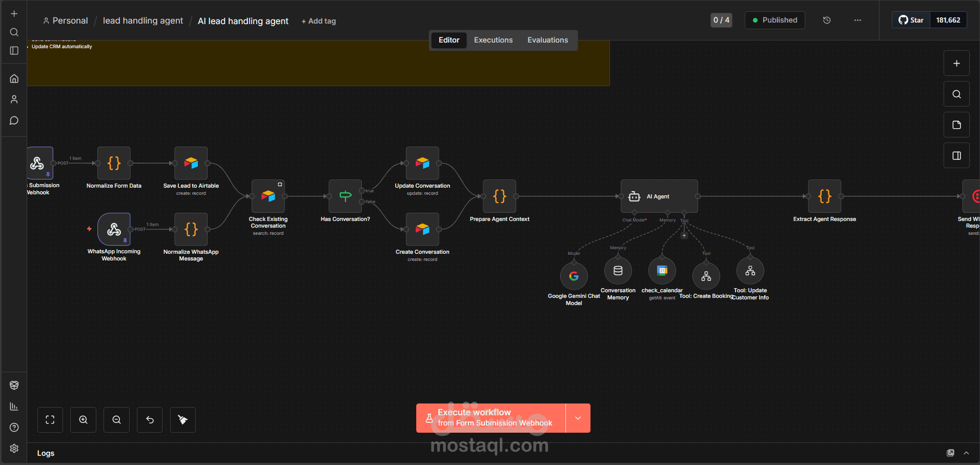Click the sticky note with Update CRM automatically
Screen dimensions: 980x465
tap(318, 63)
